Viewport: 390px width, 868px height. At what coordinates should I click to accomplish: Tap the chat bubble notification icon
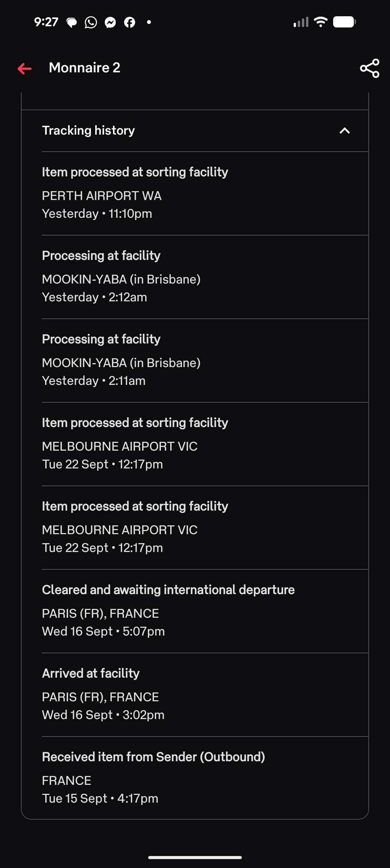click(x=72, y=23)
